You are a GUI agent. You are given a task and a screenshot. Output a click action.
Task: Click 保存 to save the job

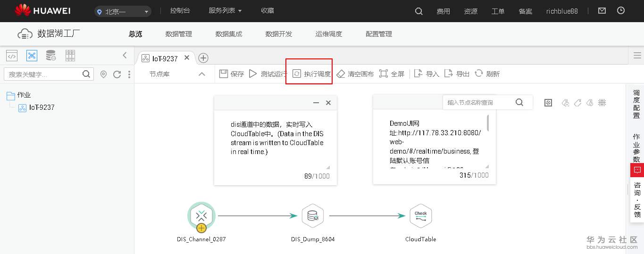(232, 74)
